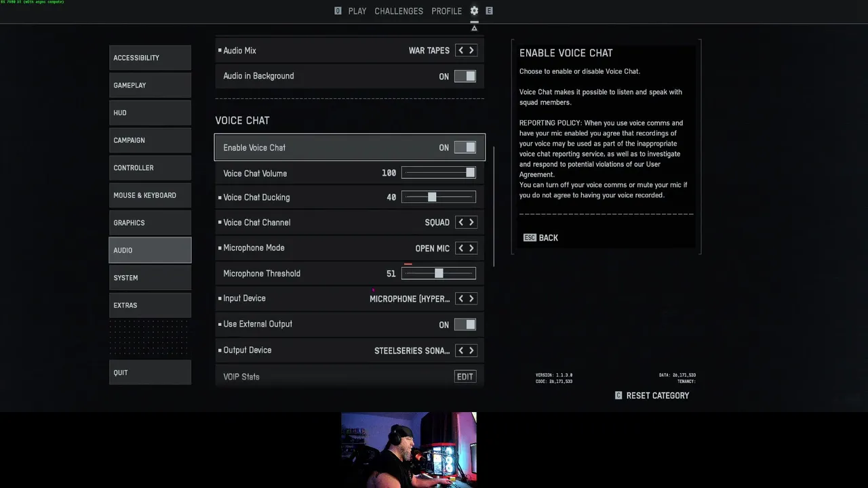The width and height of the screenshot is (868, 488).
Task: Click the Microphone Threshold slider
Action: coord(439,274)
